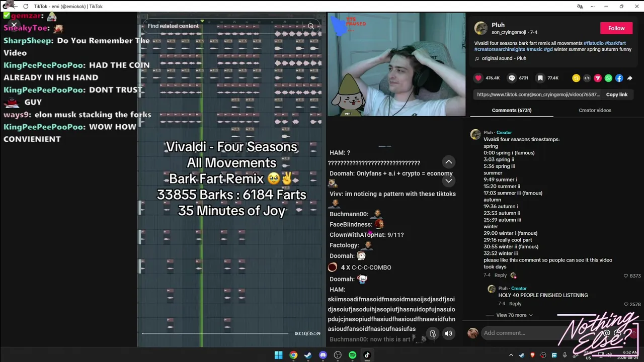Open the TikTok app on the taskbar

pyautogui.click(x=367, y=355)
